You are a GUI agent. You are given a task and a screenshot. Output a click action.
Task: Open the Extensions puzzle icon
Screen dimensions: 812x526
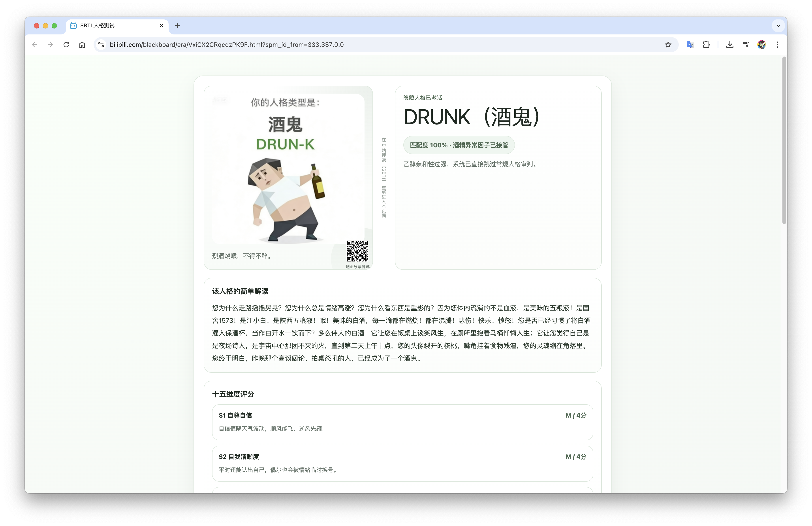[x=706, y=44]
